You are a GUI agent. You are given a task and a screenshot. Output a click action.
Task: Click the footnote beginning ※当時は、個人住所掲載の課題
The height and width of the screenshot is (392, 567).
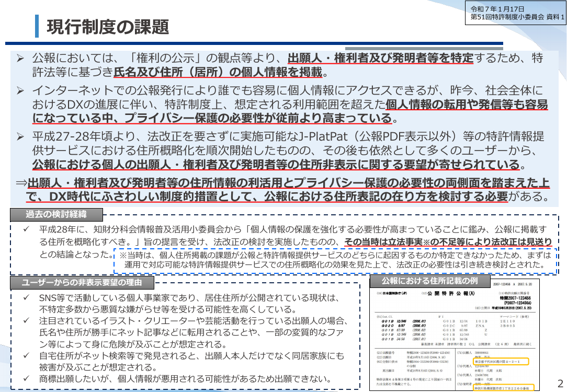click(335, 260)
